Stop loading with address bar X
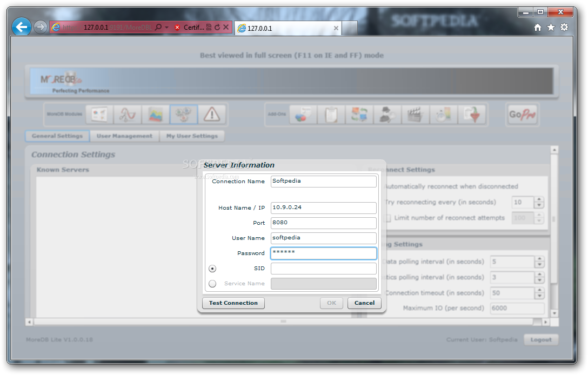Viewport: 588px width, 375px height. [226, 27]
